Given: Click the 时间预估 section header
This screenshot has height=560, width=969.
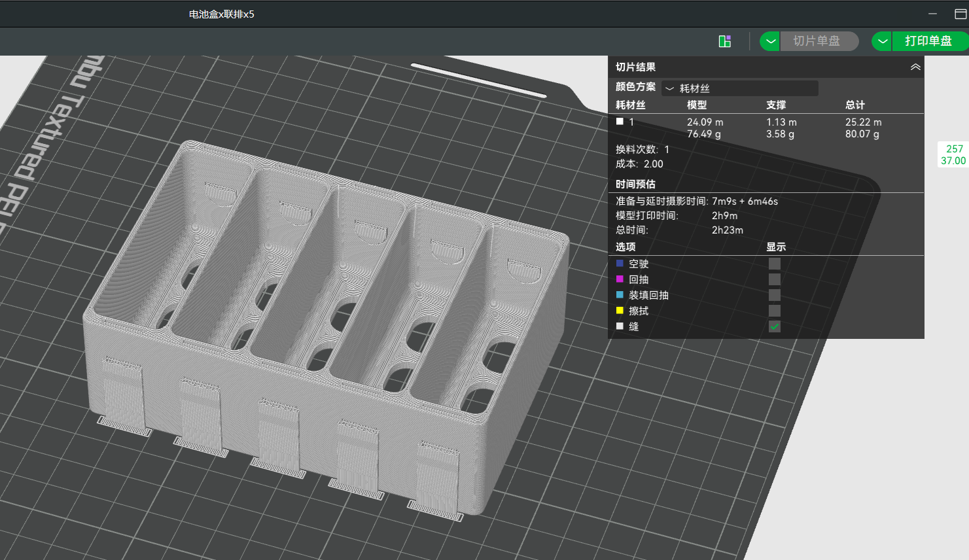Looking at the screenshot, I should 635,184.
